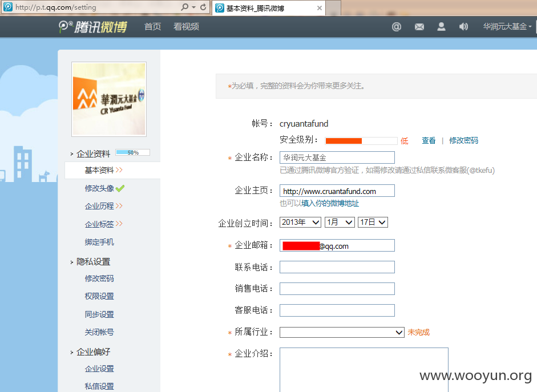
Task: Go to 首页 in top navigation
Action: coord(152,27)
